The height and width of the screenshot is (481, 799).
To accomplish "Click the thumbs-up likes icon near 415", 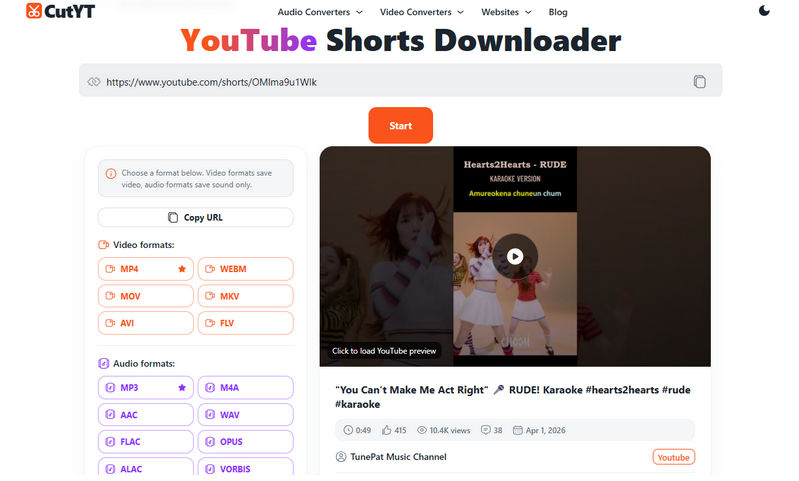I will click(x=387, y=430).
